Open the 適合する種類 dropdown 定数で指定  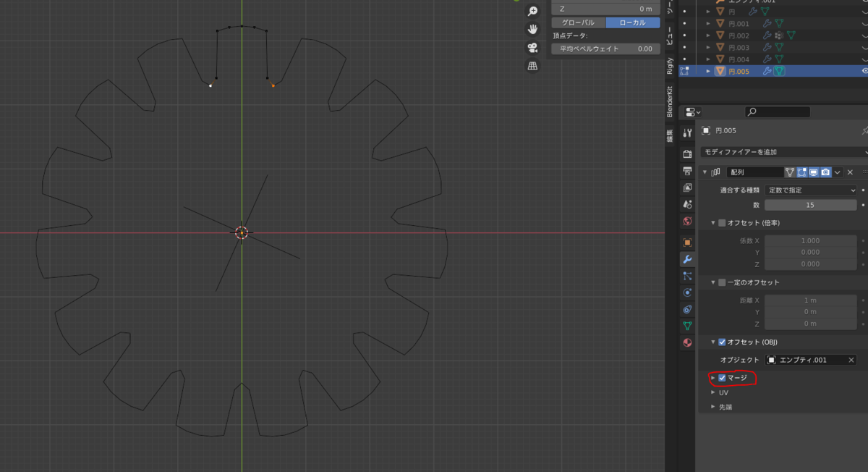[x=811, y=190]
